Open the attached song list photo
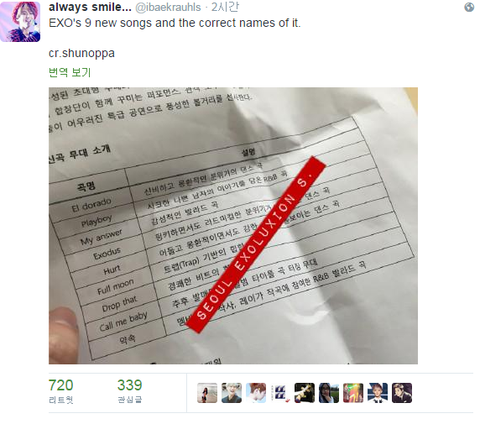 233,226
